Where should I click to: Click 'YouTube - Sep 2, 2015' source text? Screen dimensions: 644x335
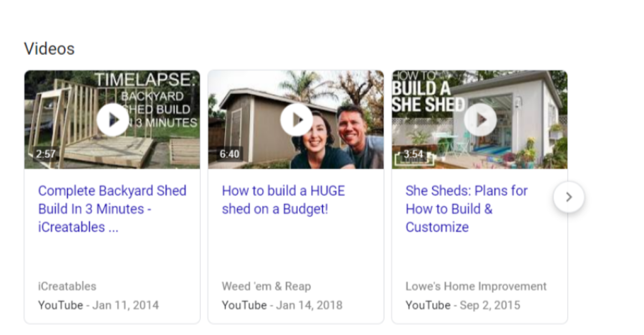click(x=462, y=305)
